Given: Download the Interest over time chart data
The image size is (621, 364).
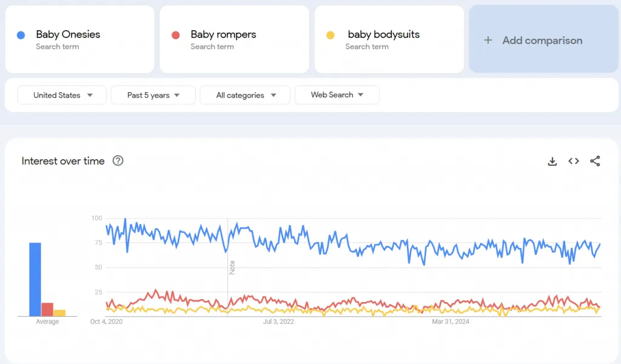Looking at the screenshot, I should 552,161.
